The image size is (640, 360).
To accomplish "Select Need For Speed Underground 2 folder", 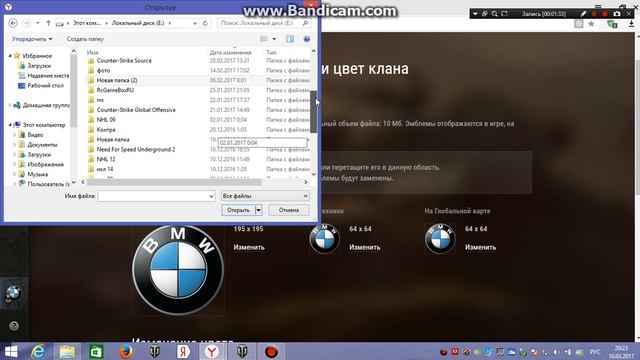I will coord(136,149).
